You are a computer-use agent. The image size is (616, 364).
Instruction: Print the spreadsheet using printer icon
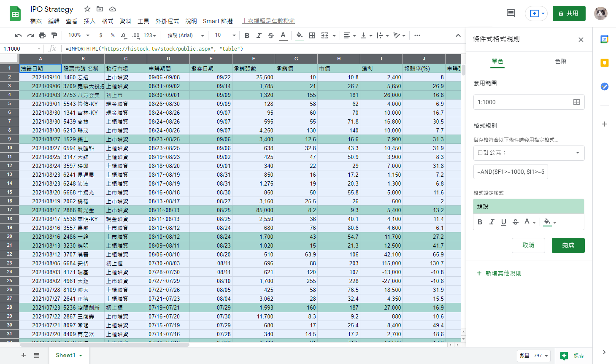tap(42, 35)
